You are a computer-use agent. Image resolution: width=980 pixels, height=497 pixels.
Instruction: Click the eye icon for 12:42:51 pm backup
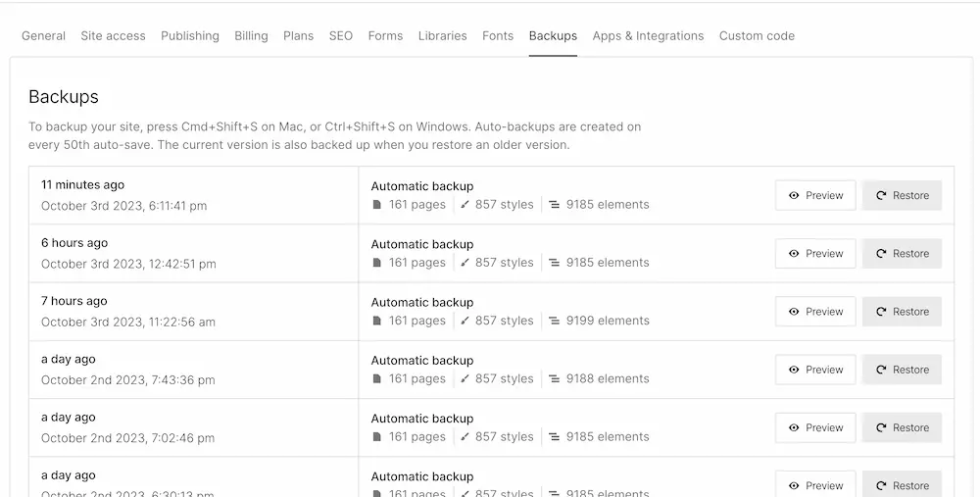pyautogui.click(x=794, y=254)
